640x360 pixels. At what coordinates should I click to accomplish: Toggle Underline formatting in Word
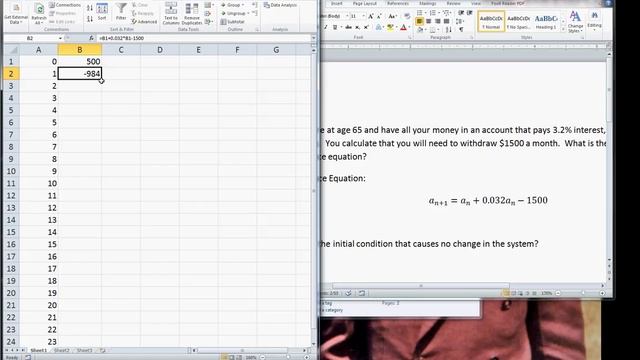(335, 27)
